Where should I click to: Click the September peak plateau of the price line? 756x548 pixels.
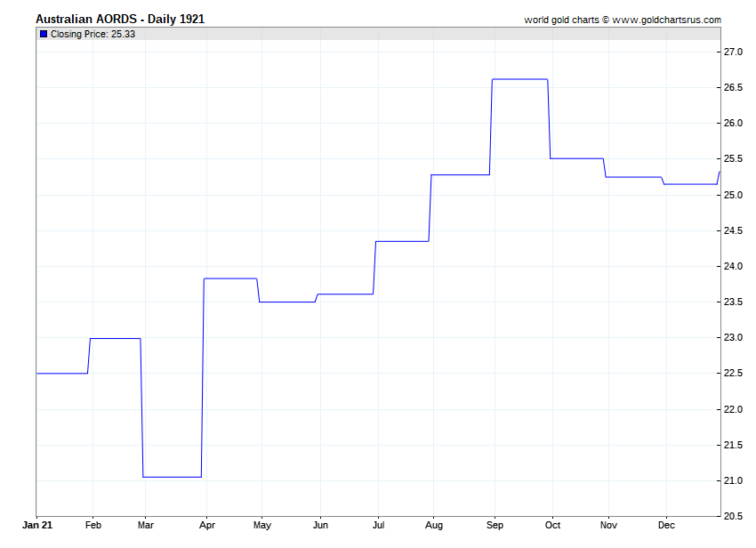[519, 79]
